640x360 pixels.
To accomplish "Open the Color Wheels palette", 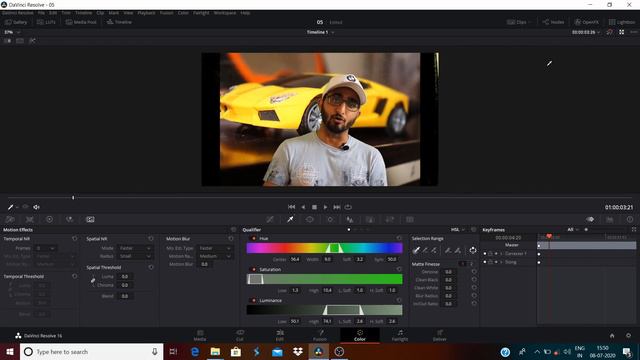I will pos(49,220).
